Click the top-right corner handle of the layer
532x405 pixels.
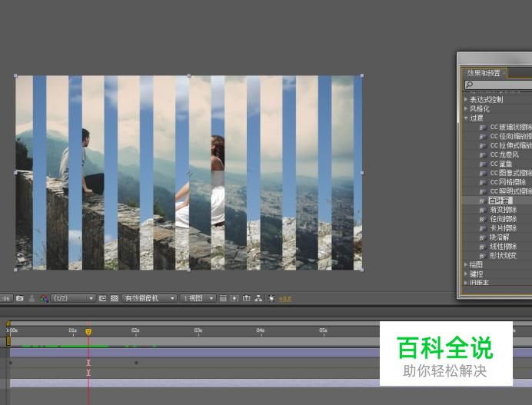click(x=362, y=75)
